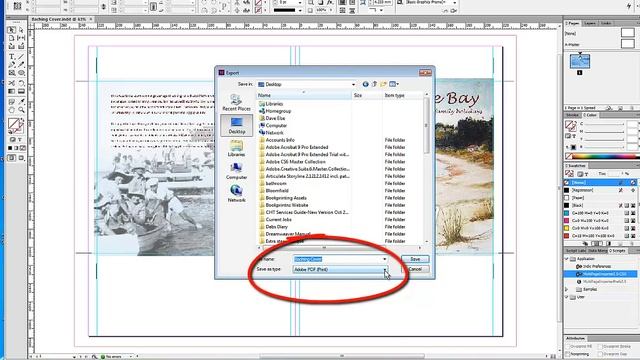This screenshot has height=360, width=640.
Task: Select the Homegroup item in file list
Action: pos(278,111)
